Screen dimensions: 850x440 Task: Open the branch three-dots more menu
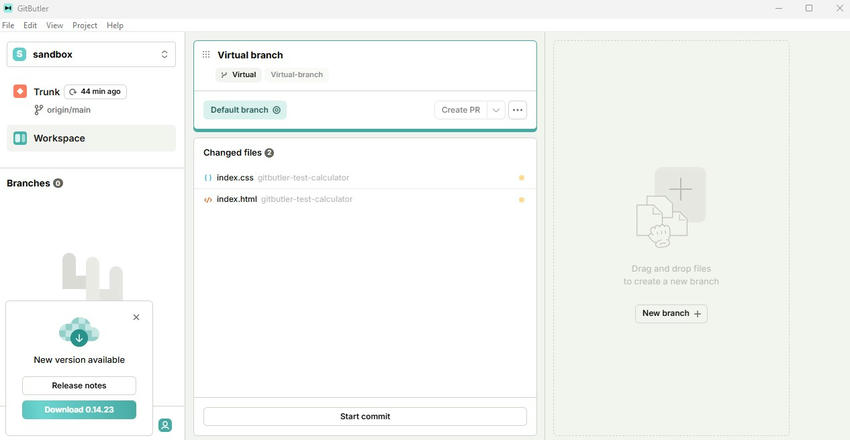[x=518, y=110]
